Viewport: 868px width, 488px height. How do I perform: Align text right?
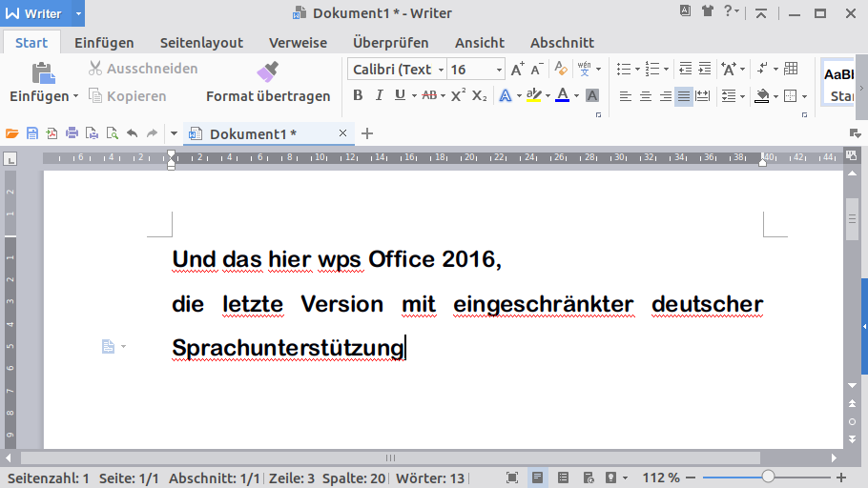tap(666, 96)
